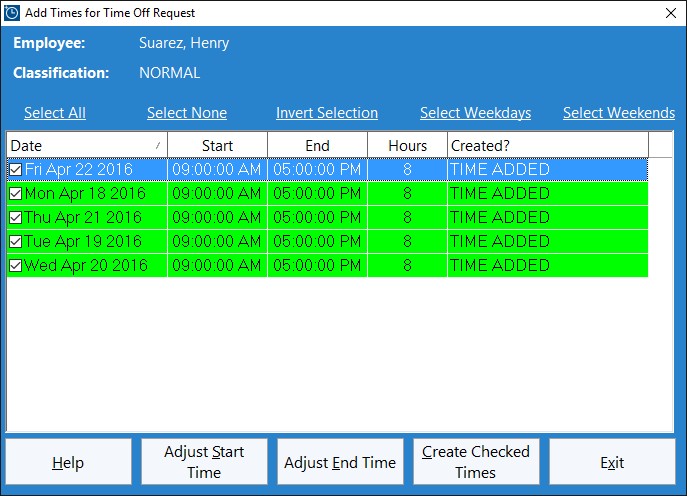Viewport: 687px width, 496px height.
Task: Click Invert Selection link
Action: (x=327, y=113)
